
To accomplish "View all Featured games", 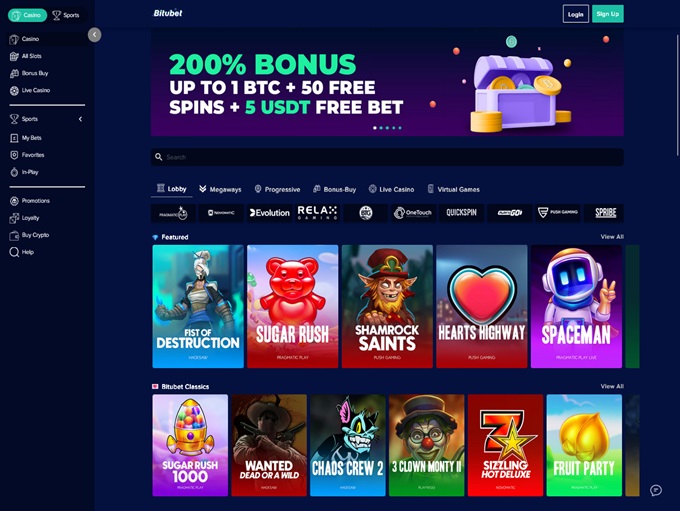I will click(x=612, y=237).
